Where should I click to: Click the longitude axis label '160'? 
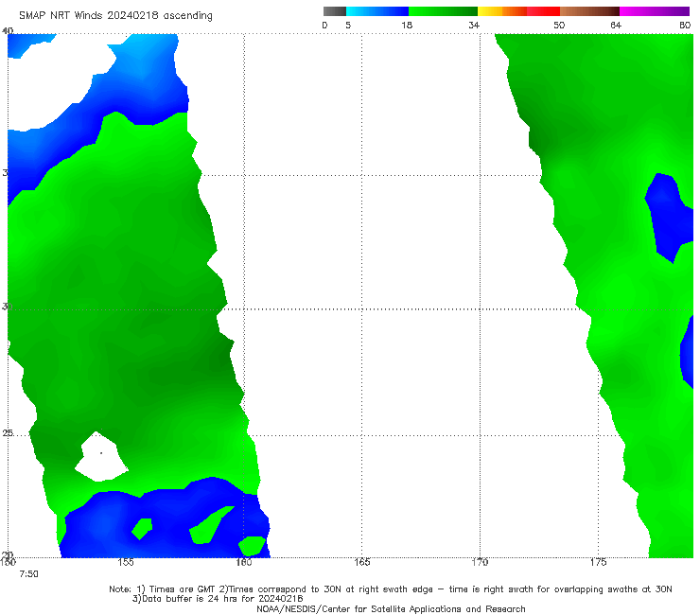pos(244,562)
